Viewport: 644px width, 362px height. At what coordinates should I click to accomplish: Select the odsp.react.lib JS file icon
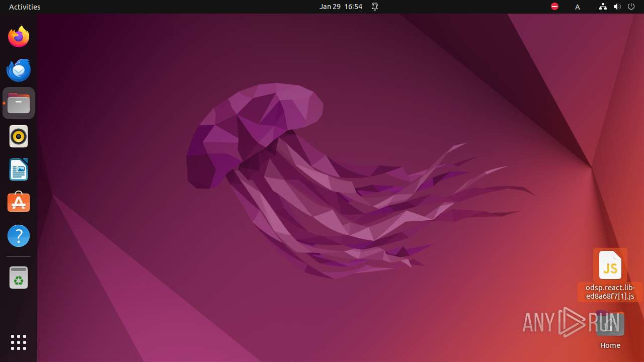[x=610, y=265]
